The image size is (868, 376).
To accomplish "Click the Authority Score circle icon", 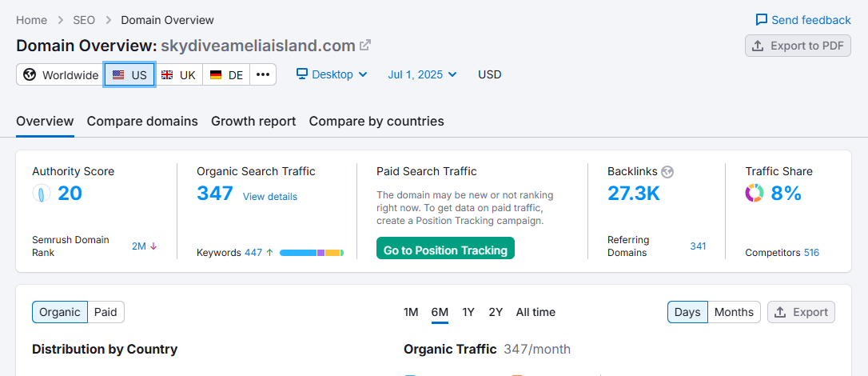I will (42, 194).
